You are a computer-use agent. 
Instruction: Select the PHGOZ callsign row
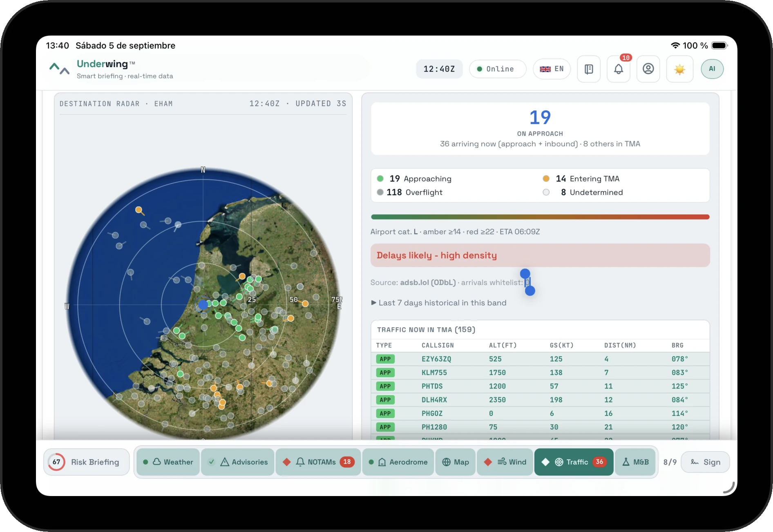tap(540, 414)
